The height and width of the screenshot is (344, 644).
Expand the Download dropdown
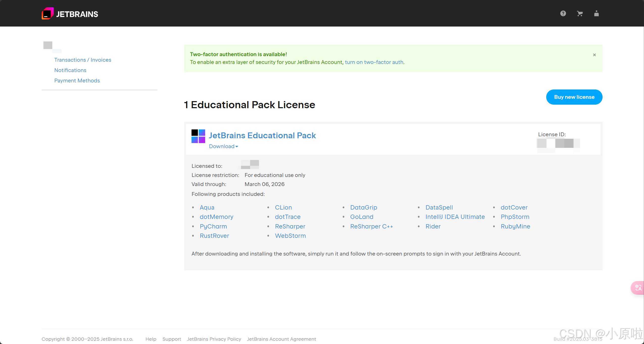pyautogui.click(x=223, y=146)
